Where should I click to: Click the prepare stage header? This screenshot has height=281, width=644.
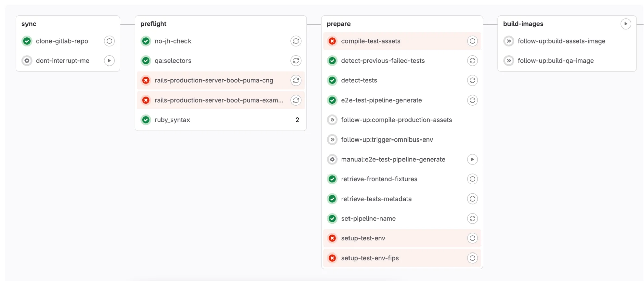(338, 24)
